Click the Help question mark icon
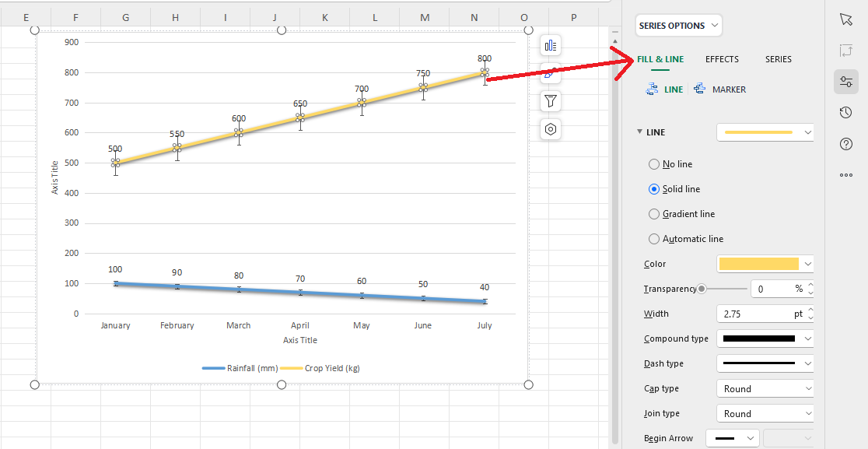The height and width of the screenshot is (449, 868). point(846,143)
